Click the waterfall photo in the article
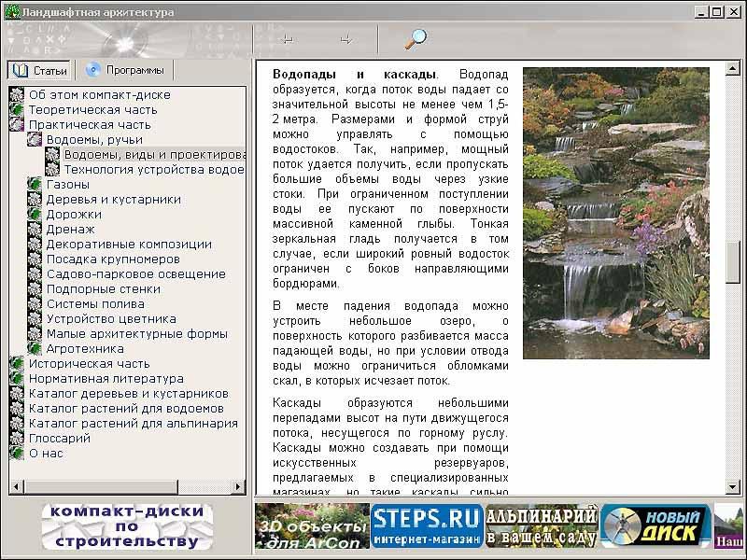747x560 pixels. [615, 213]
